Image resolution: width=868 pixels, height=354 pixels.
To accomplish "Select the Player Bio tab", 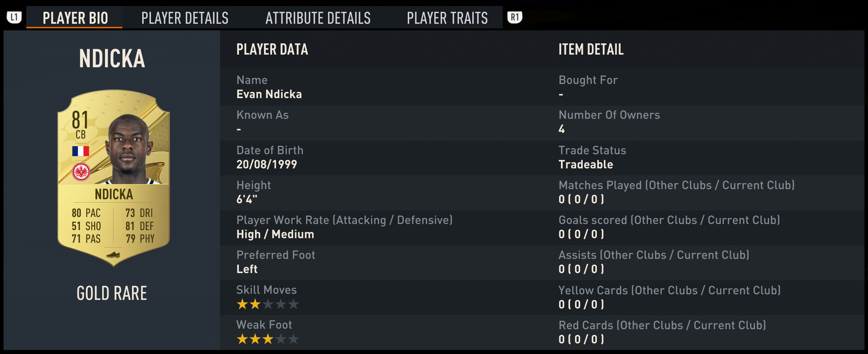I will 75,18.
